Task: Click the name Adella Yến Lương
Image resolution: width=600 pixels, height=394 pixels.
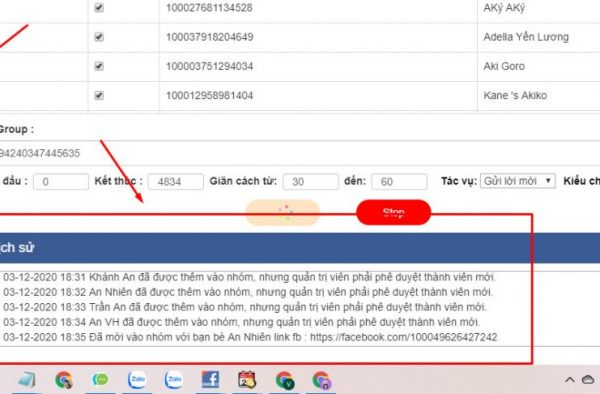Action: coord(526,37)
